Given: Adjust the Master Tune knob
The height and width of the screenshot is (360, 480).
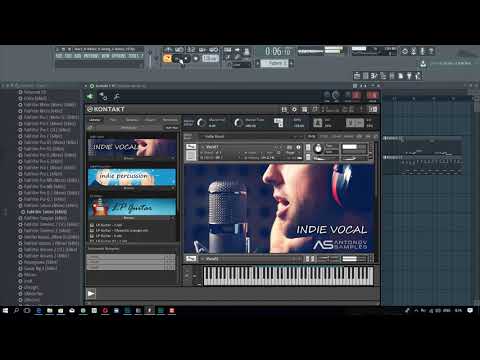Looking at the screenshot, I should 238,123.
